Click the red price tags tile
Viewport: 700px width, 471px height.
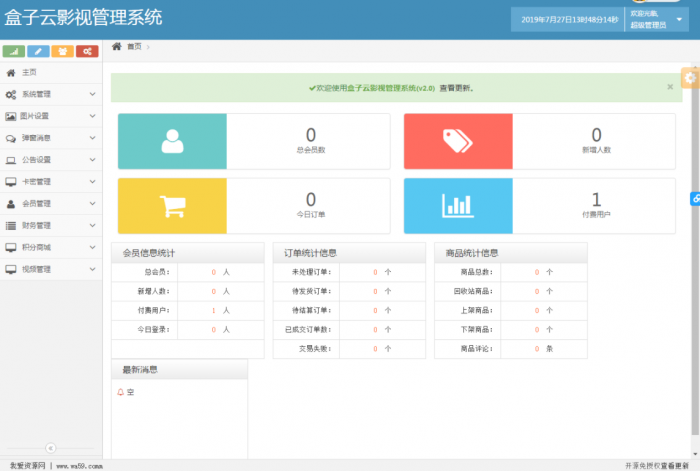point(458,141)
